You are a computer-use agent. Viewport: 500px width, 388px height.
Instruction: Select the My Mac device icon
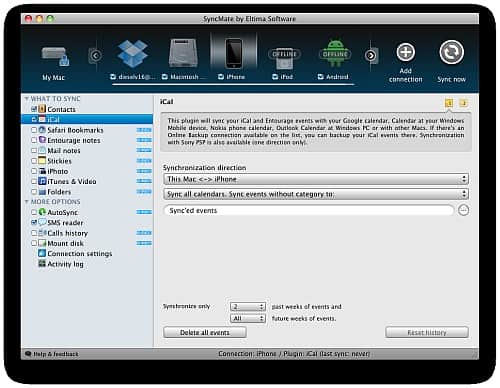point(55,56)
